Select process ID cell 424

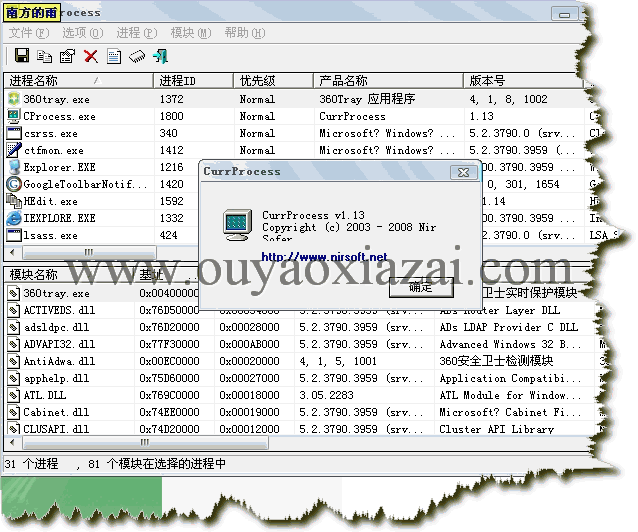tap(168, 235)
